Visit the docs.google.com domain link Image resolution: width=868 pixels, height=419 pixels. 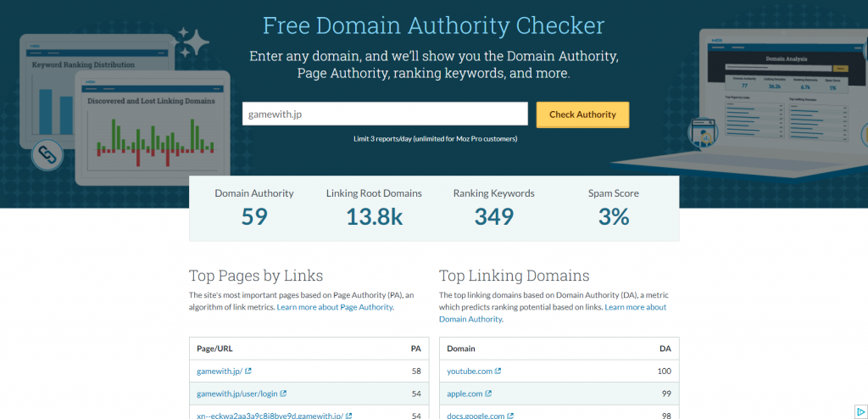(x=476, y=416)
